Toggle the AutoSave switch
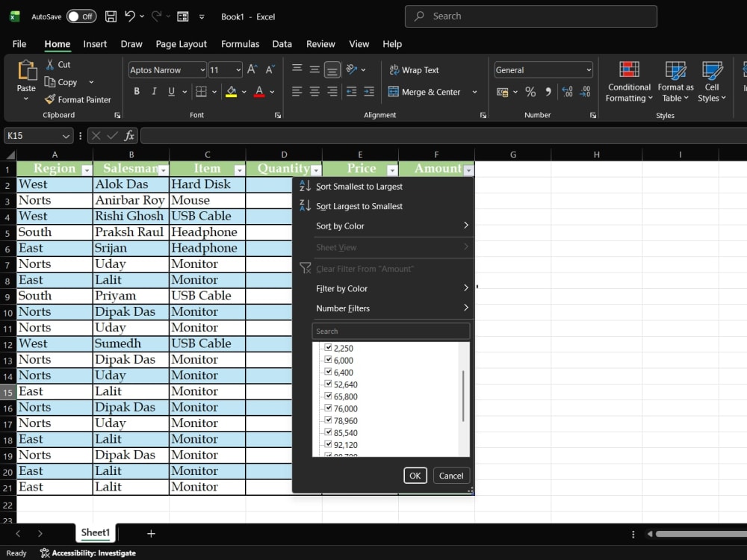The width and height of the screenshot is (747, 560). tap(81, 16)
